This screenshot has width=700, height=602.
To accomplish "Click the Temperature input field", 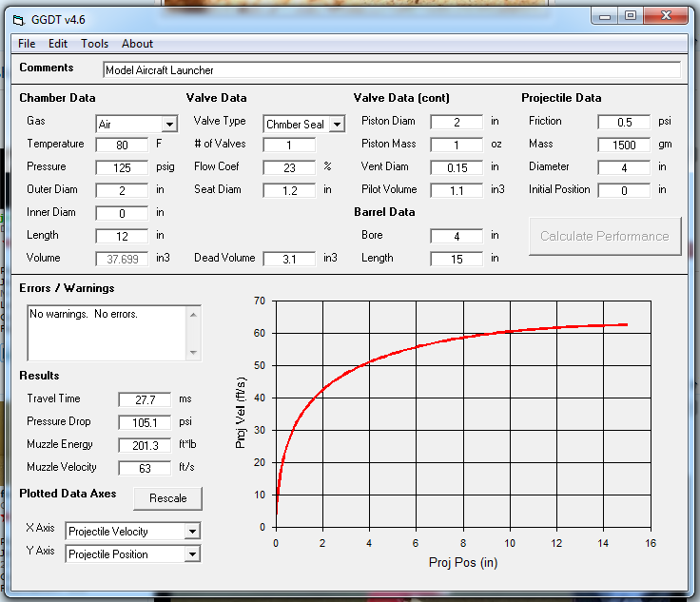I will 122,145.
